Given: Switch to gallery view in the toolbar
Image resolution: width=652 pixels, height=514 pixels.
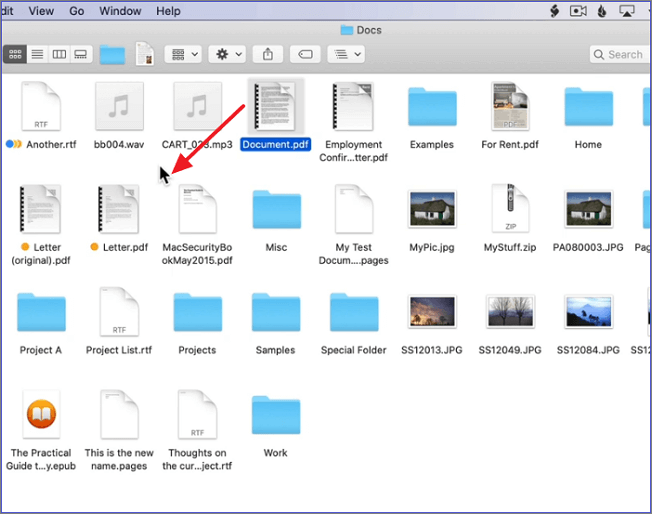Looking at the screenshot, I should [81, 54].
